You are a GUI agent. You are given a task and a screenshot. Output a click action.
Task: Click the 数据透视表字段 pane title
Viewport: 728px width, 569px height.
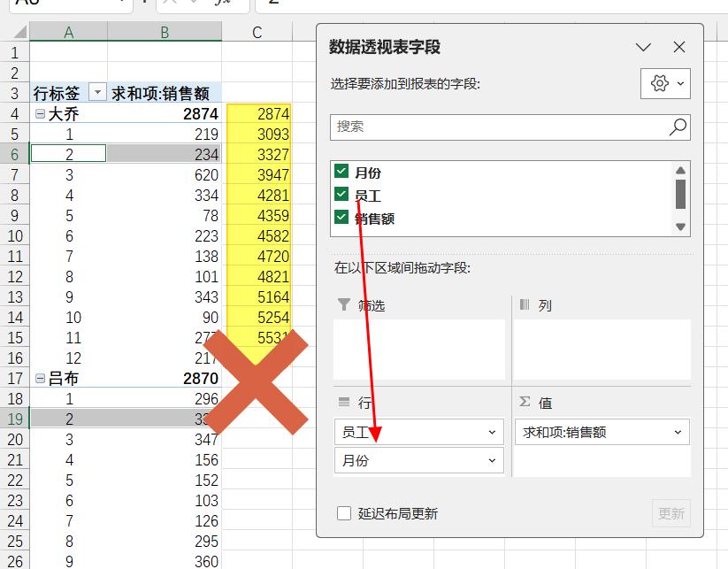coord(385,47)
